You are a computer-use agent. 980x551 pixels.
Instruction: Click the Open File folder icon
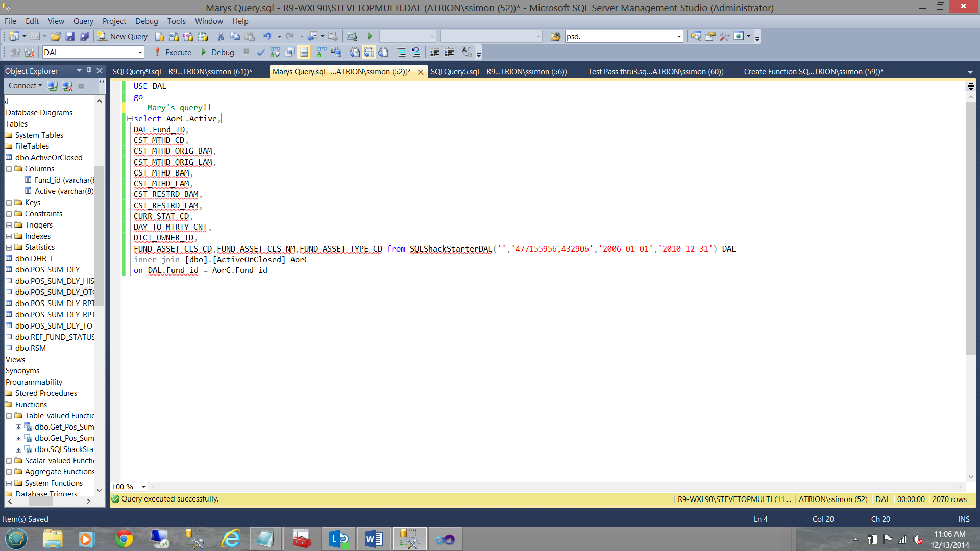[56, 36]
